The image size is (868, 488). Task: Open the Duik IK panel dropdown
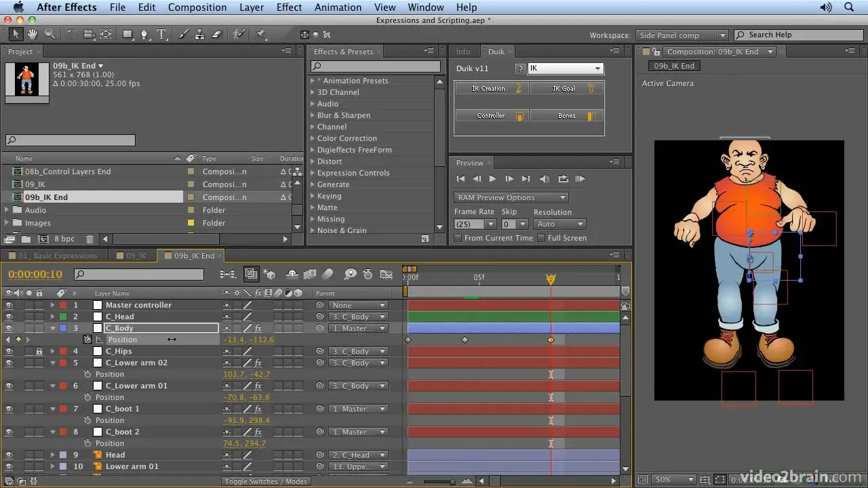click(565, 68)
